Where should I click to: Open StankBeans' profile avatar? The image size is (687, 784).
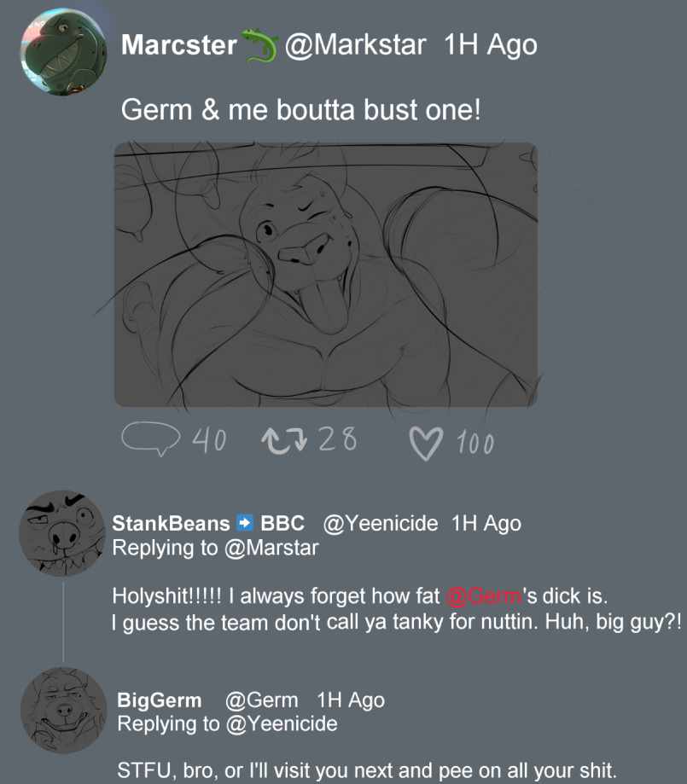(x=61, y=533)
